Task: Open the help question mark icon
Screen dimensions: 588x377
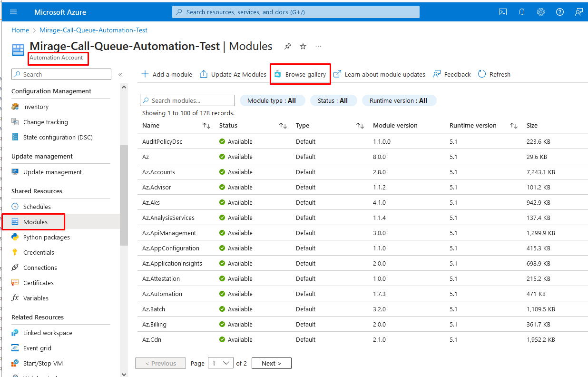Action: [x=560, y=12]
